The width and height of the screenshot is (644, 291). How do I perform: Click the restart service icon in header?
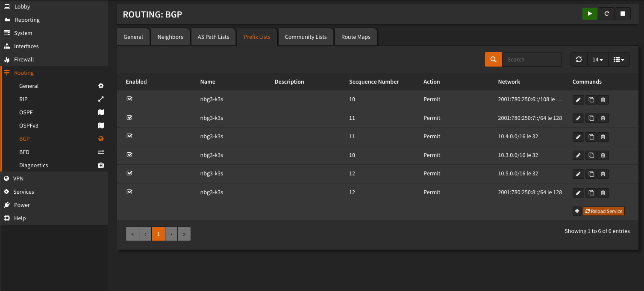pos(606,14)
